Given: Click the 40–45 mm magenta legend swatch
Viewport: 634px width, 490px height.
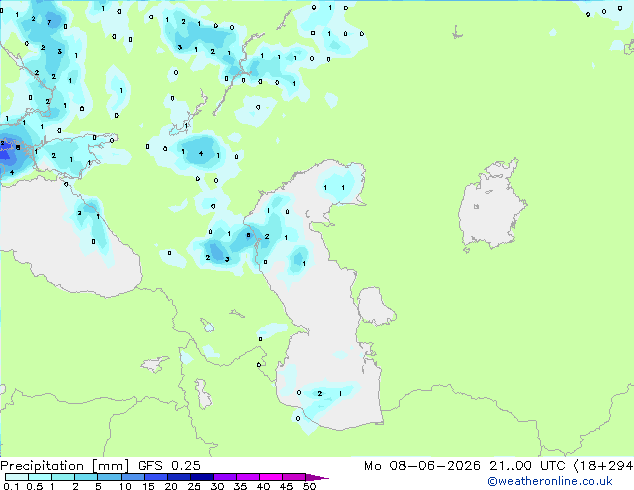Looking at the screenshot, I should coord(271,477).
